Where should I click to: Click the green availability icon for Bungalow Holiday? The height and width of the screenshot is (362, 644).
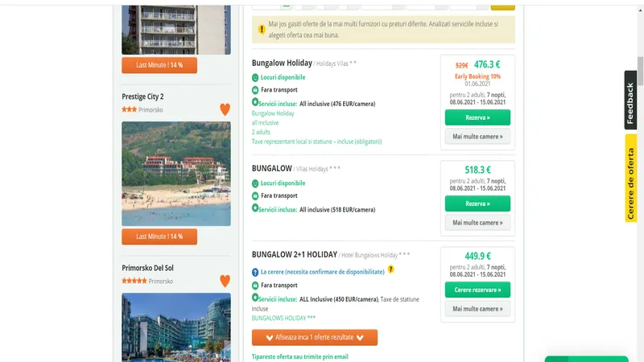(x=255, y=77)
